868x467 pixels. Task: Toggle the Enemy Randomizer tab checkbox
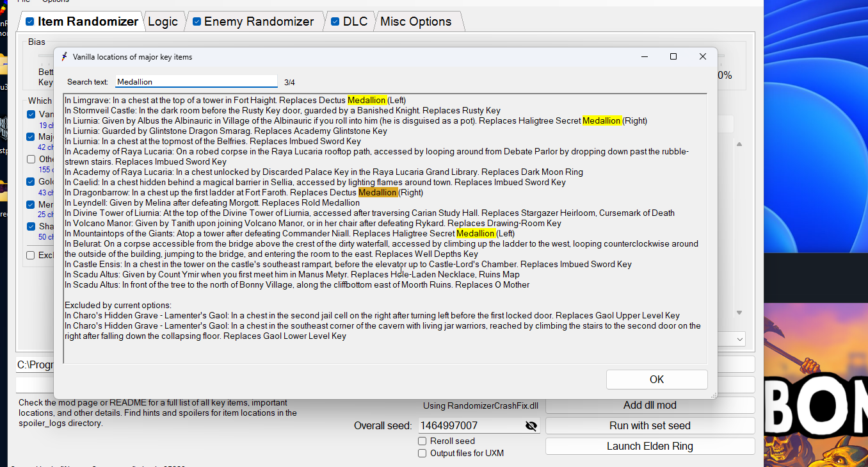pyautogui.click(x=197, y=22)
